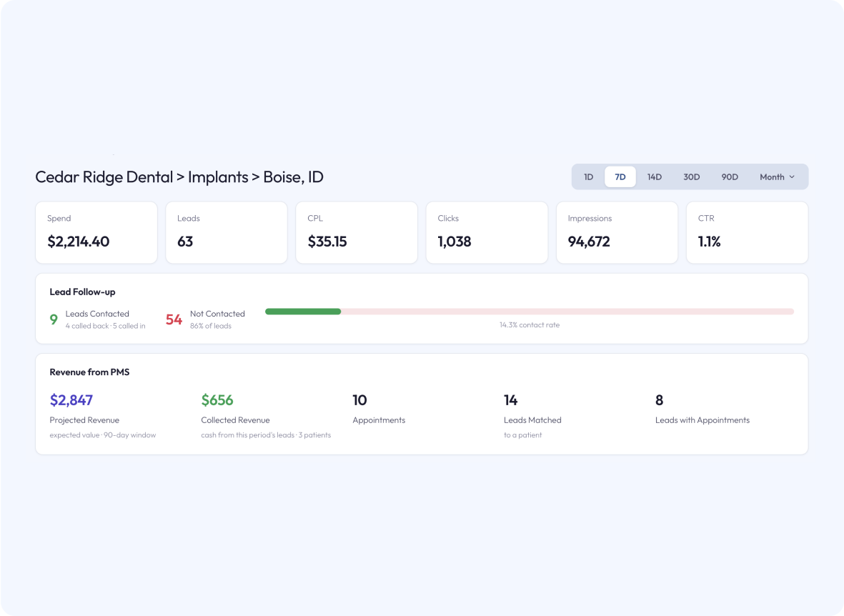Click the green number 9 Leads Contacted
The height and width of the screenshot is (616, 844).
coord(54,319)
